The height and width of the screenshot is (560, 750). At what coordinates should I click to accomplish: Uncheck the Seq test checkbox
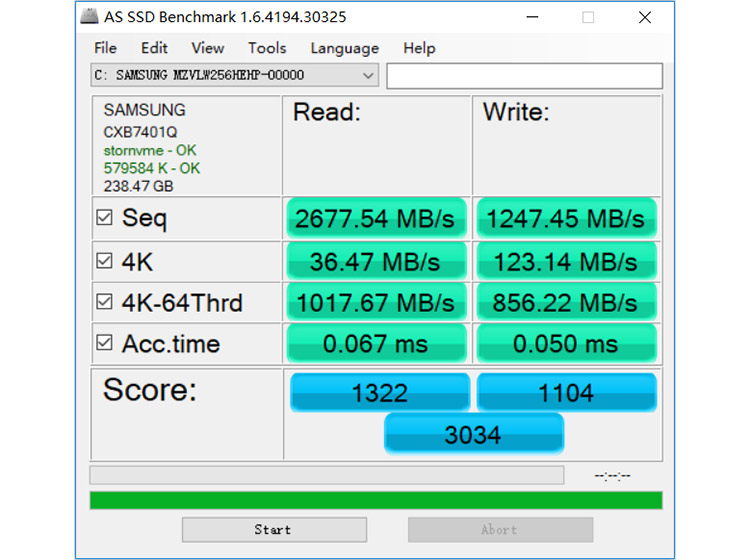coord(104,218)
